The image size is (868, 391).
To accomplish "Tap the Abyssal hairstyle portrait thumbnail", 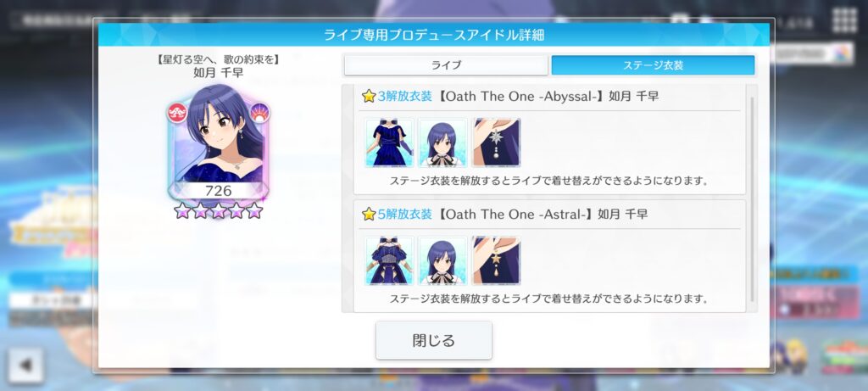I will coord(442,142).
